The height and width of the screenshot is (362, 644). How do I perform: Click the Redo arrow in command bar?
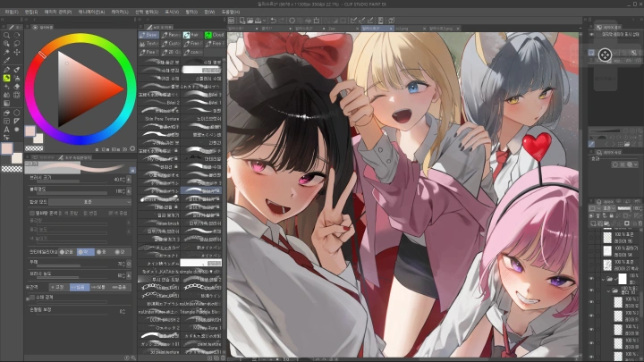pyautogui.click(x=282, y=20)
